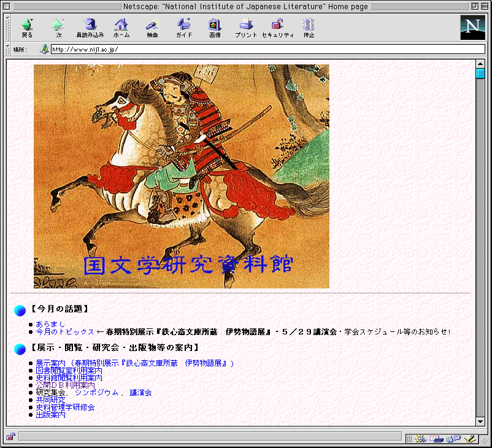This screenshot has width=492, height=448.
Task: Collapse the location toolbar using its left handle
Action: pyautogui.click(x=8, y=49)
